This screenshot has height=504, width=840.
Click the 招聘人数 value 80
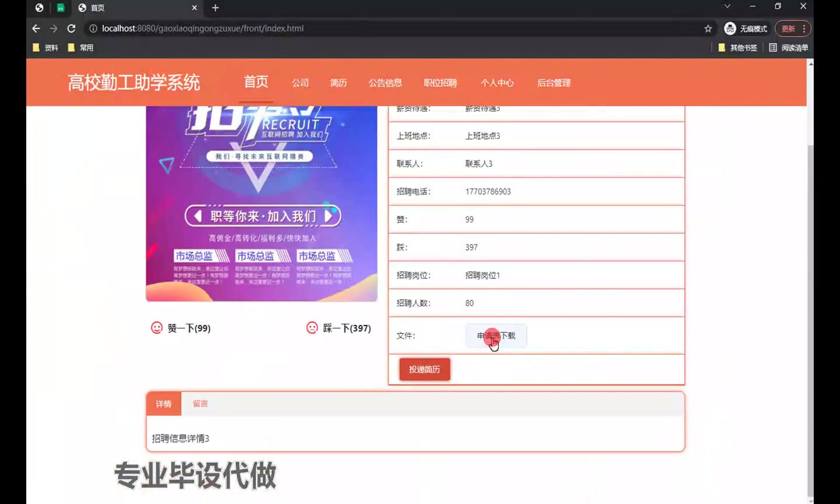470,303
